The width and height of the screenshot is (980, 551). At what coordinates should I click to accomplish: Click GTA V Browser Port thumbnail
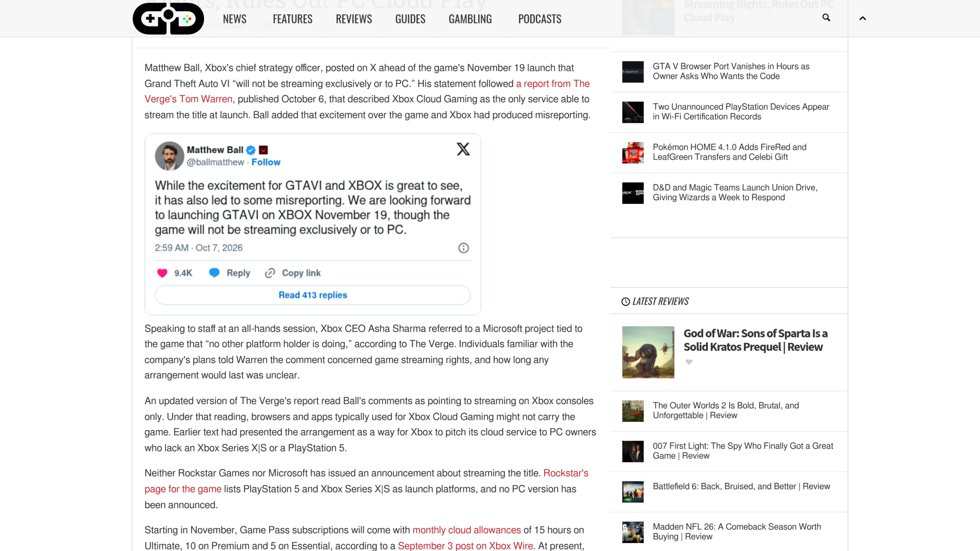point(633,72)
